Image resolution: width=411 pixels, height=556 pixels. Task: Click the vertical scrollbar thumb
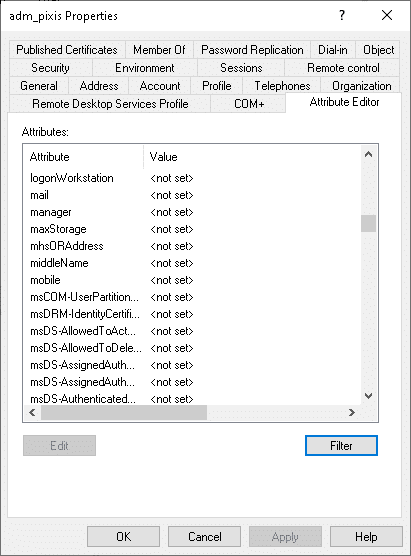pyautogui.click(x=368, y=223)
